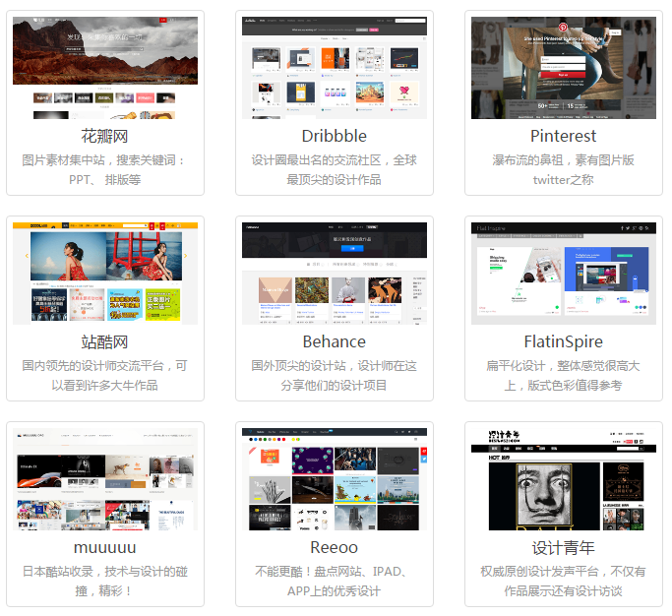Open the Behance screenshot thumbnail
This screenshot has width=672, height=616.
(335, 273)
